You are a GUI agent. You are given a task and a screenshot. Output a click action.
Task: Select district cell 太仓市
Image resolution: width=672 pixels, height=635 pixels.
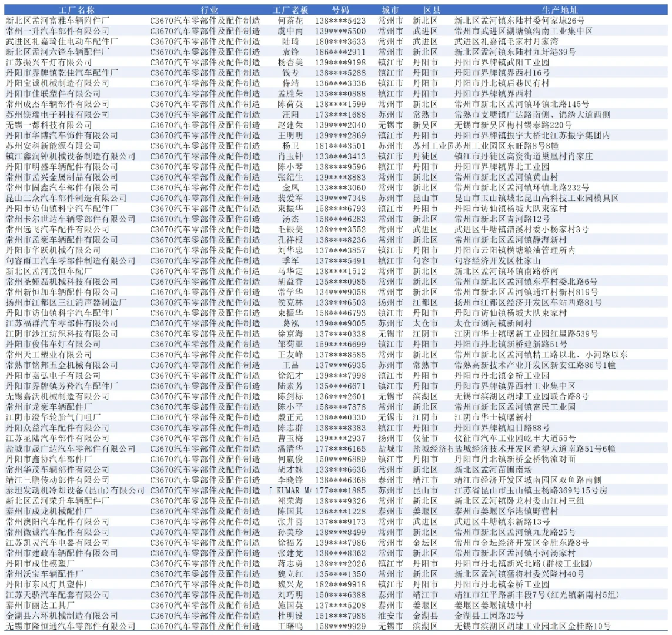[x=425, y=323]
